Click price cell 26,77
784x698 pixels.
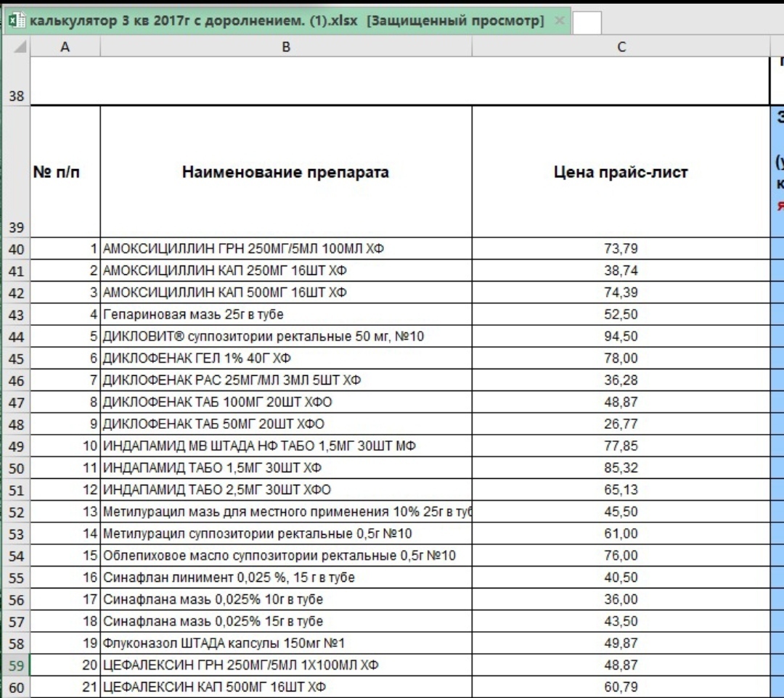click(x=621, y=424)
